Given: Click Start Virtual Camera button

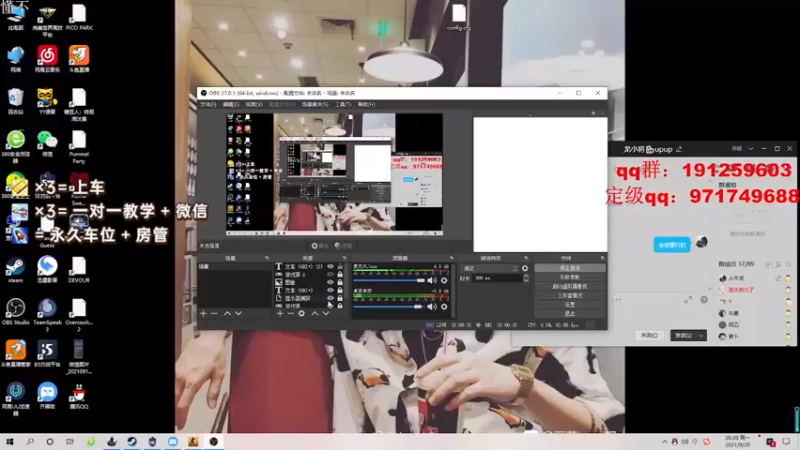Looking at the screenshot, I should click(569, 286).
